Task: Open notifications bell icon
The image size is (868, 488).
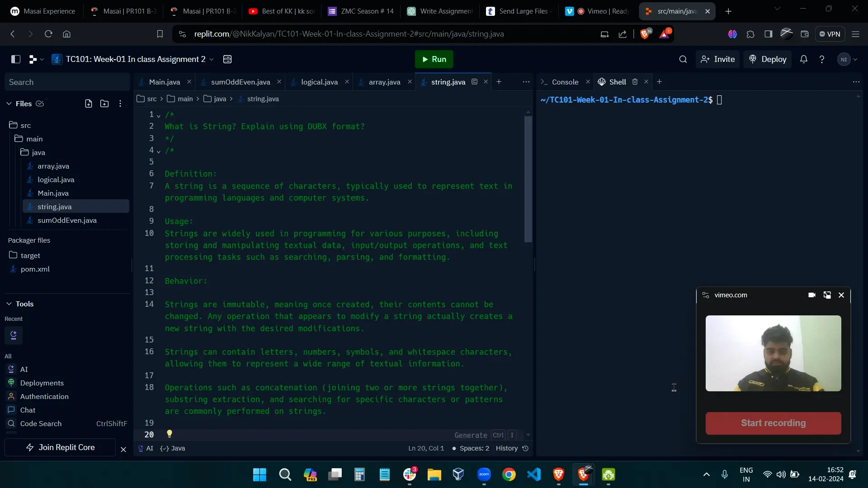Action: tap(803, 59)
